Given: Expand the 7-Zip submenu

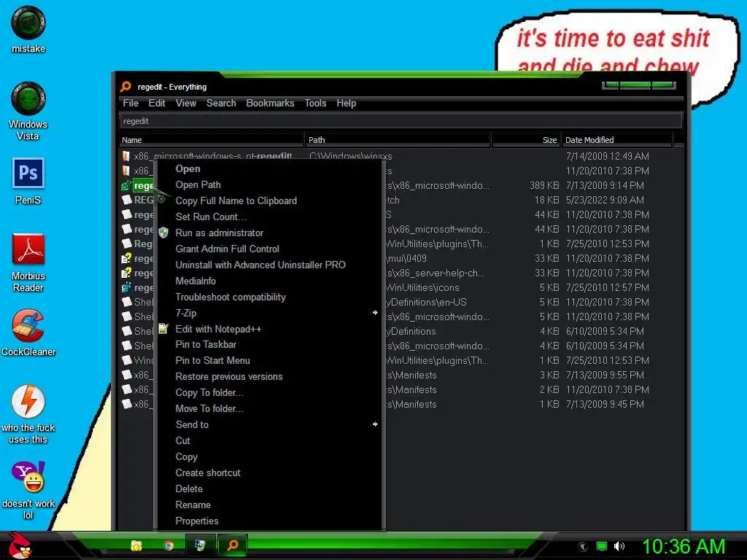Looking at the screenshot, I should pyautogui.click(x=186, y=313).
